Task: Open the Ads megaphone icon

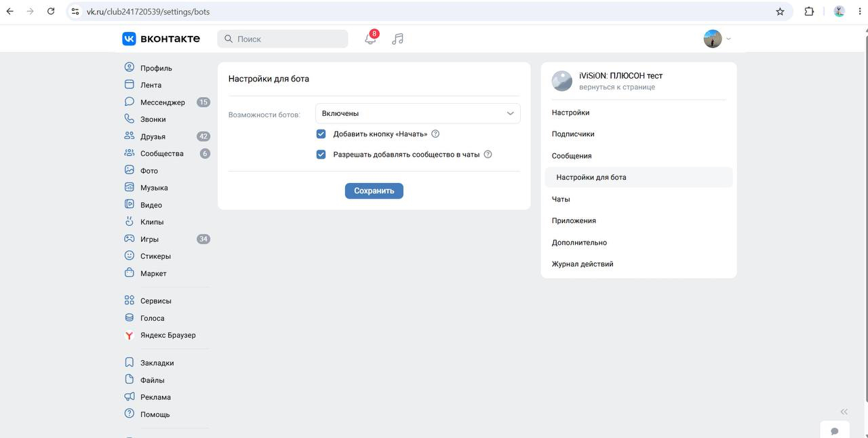Action: coord(130,397)
